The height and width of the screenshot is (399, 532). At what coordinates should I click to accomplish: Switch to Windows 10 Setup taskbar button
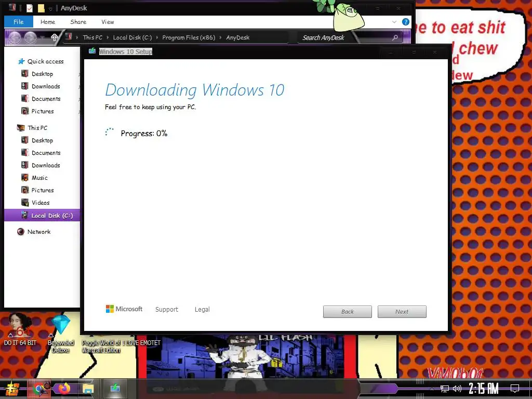pos(115,389)
